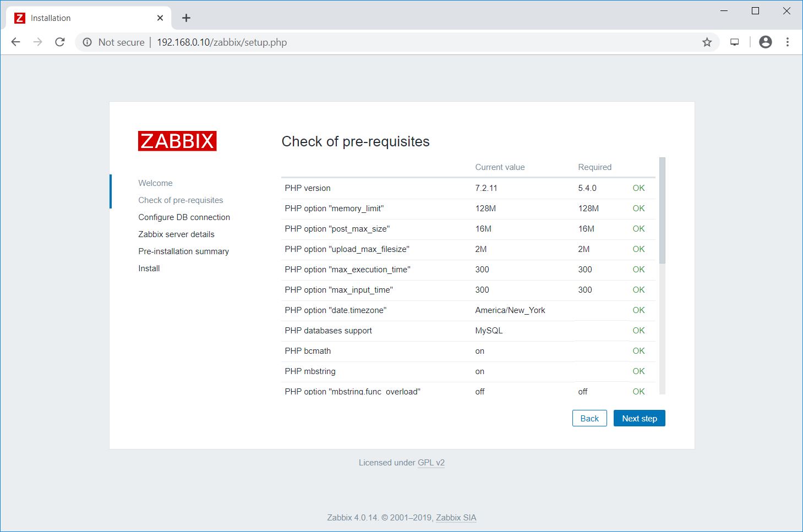
Task: Click Check of pre-requisites heading
Action: (356, 141)
